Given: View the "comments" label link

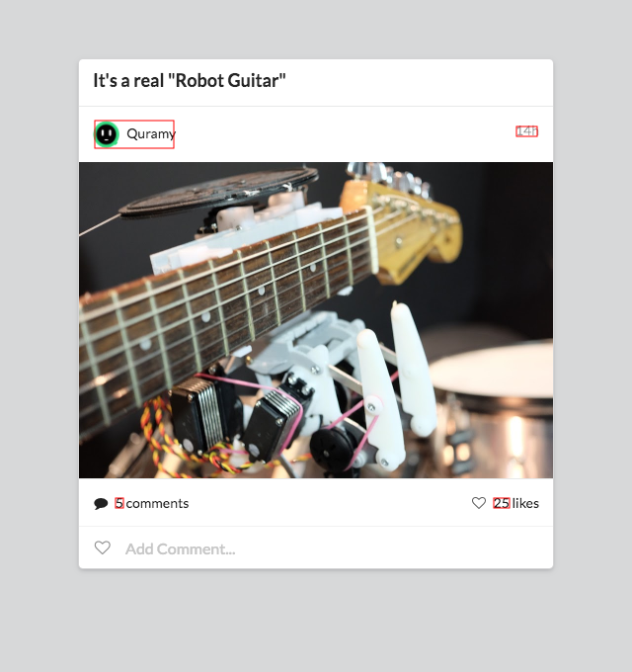Looking at the screenshot, I should coord(157,504).
